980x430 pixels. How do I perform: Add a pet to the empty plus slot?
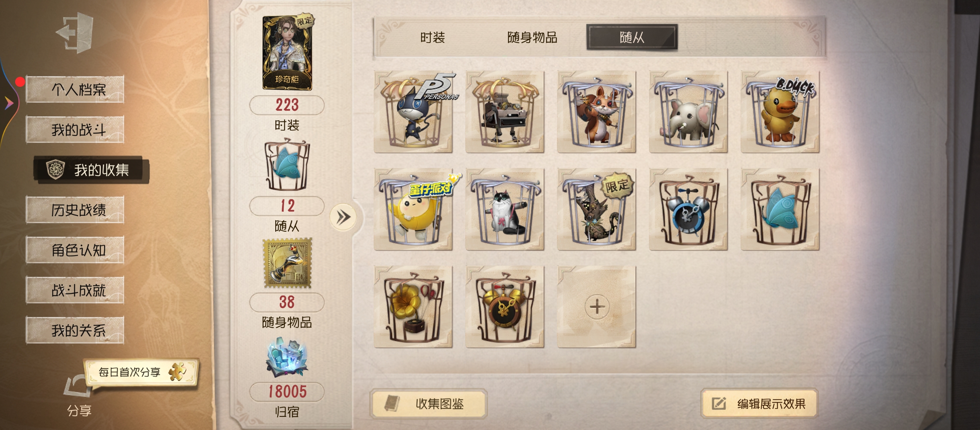(x=597, y=307)
